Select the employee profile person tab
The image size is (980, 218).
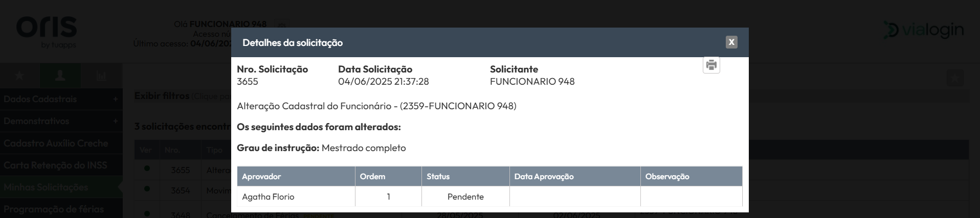(x=60, y=76)
